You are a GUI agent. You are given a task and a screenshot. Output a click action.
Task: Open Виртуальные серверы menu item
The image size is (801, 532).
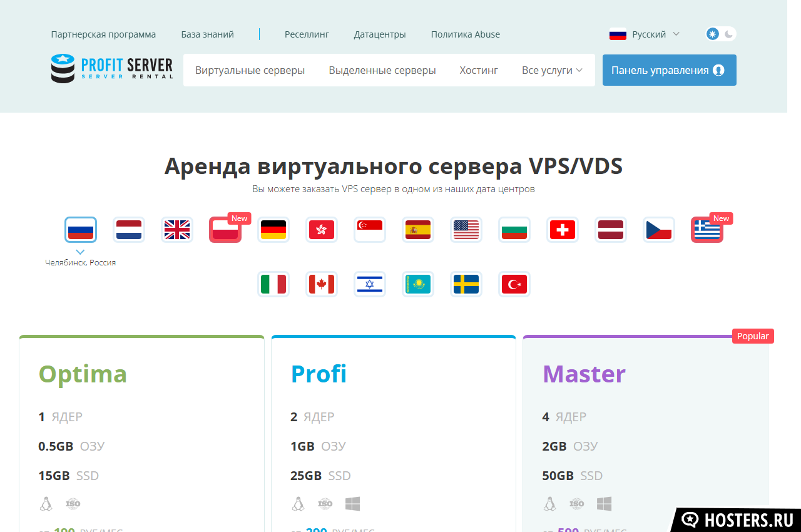coord(250,70)
